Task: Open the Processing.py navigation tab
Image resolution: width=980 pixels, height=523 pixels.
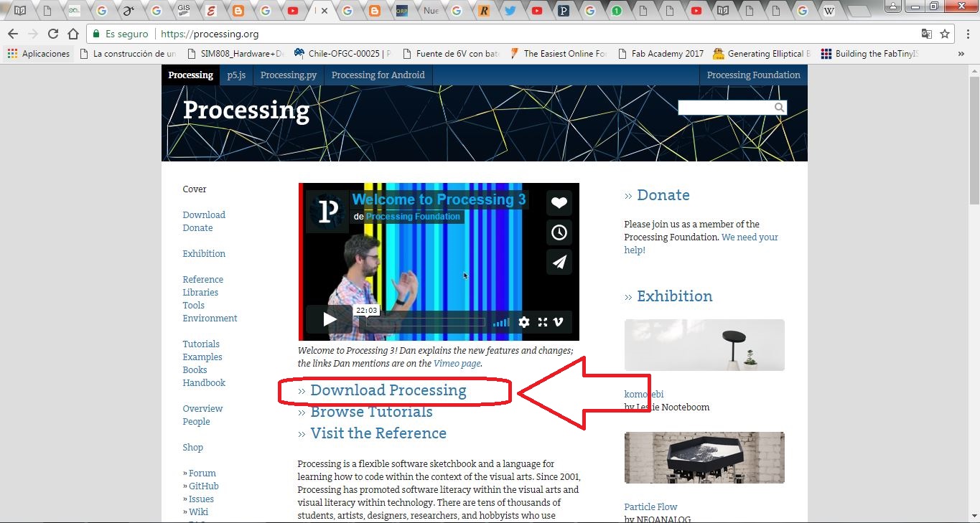Action: pyautogui.click(x=289, y=75)
